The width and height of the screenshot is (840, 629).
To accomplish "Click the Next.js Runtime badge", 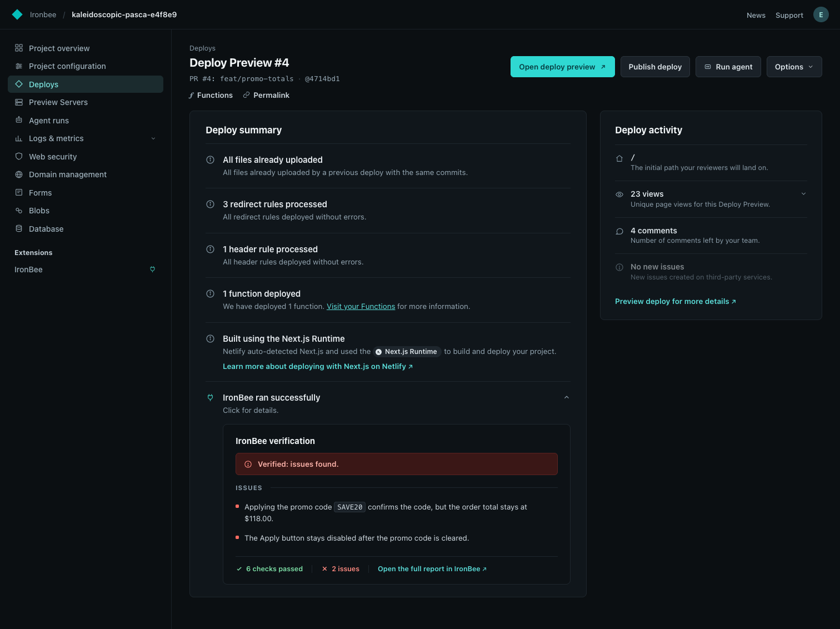I will click(x=407, y=352).
